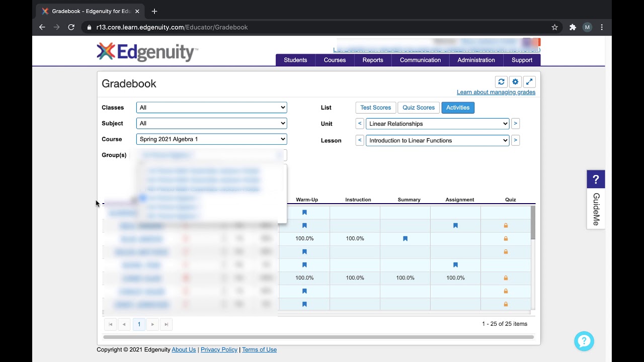Bookmark this page with the star icon
The width and height of the screenshot is (644, 362).
[x=555, y=27]
